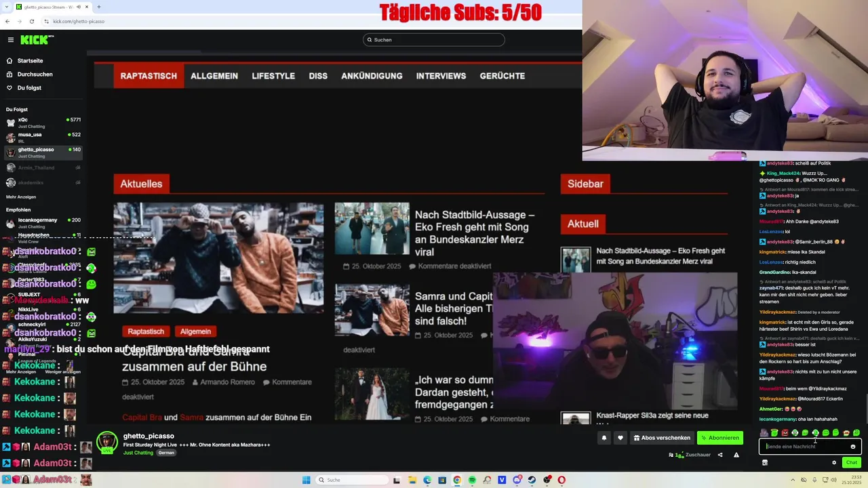
Task: Click the Armando Romero author link
Action: click(x=227, y=382)
